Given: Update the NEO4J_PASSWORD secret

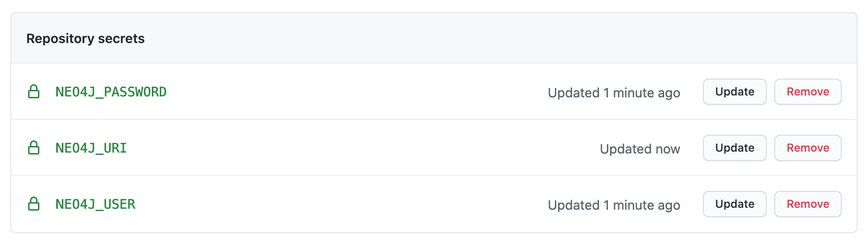Looking at the screenshot, I should (x=734, y=92).
